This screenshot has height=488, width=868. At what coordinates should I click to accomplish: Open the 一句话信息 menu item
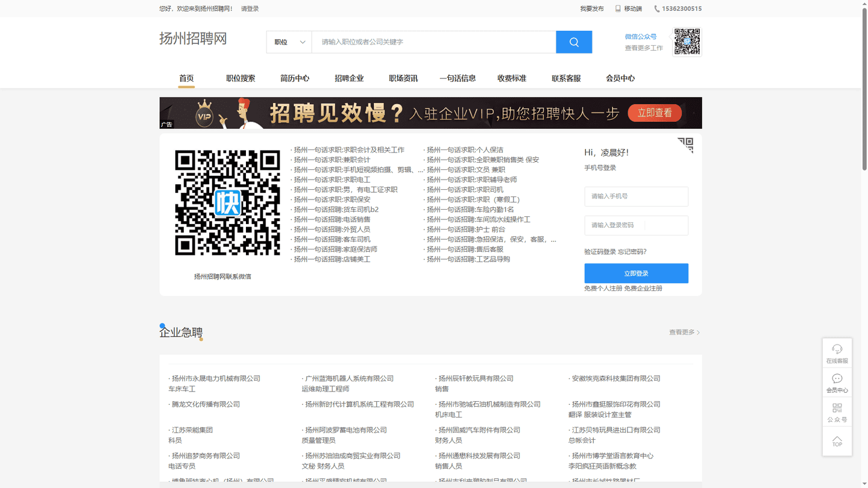tap(458, 78)
